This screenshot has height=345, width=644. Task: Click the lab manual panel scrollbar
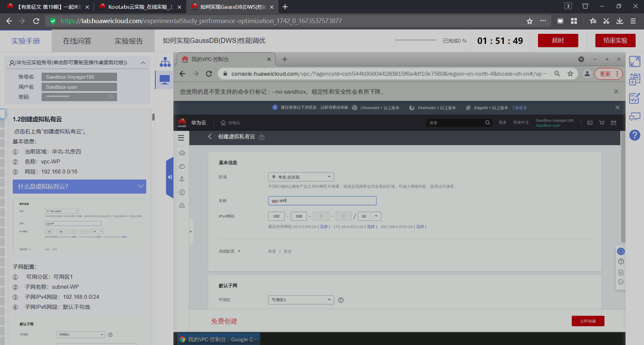tap(153, 117)
